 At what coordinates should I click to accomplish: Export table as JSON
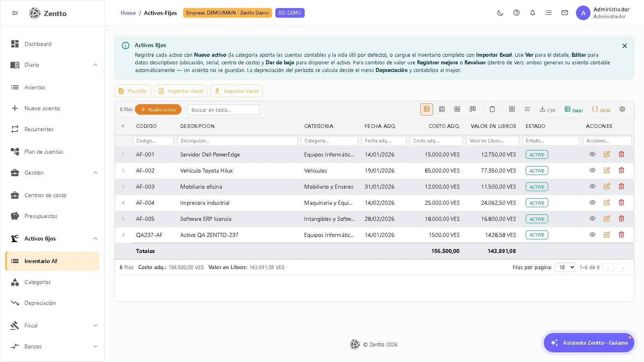pos(601,109)
